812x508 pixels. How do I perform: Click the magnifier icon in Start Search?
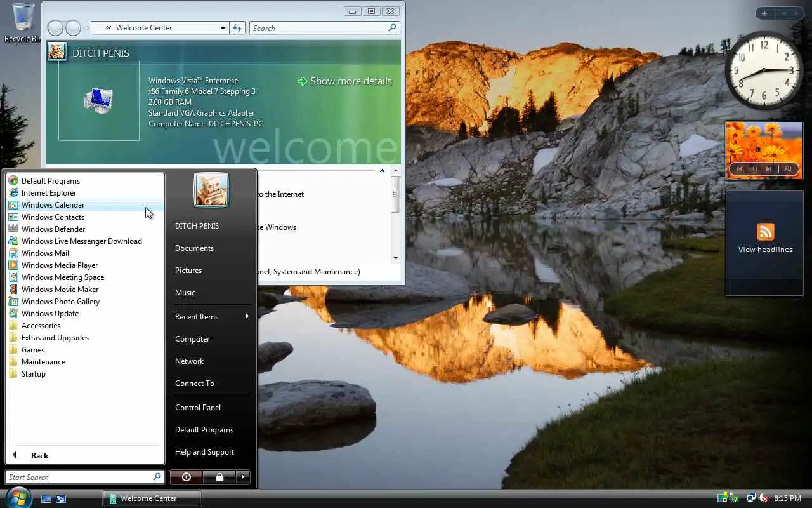[x=157, y=477]
